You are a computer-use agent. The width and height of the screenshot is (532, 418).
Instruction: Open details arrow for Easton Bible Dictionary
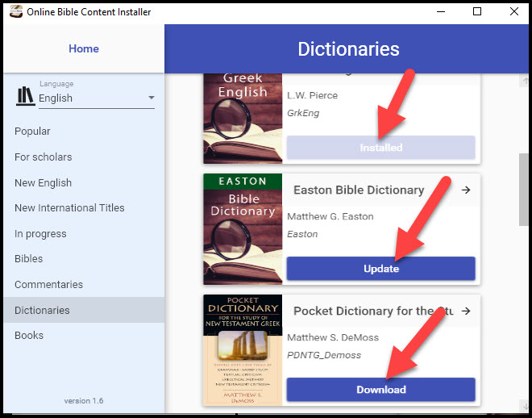[466, 190]
